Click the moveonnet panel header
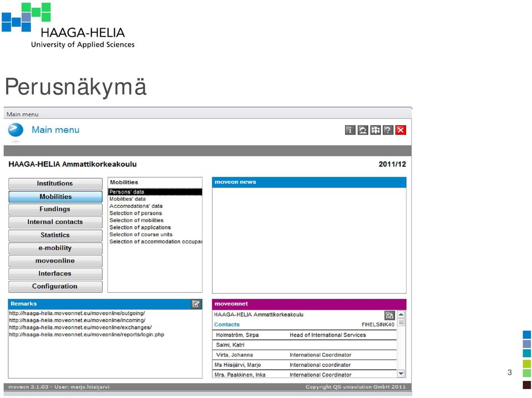Viewport: 532px width, 398px height. (309, 304)
